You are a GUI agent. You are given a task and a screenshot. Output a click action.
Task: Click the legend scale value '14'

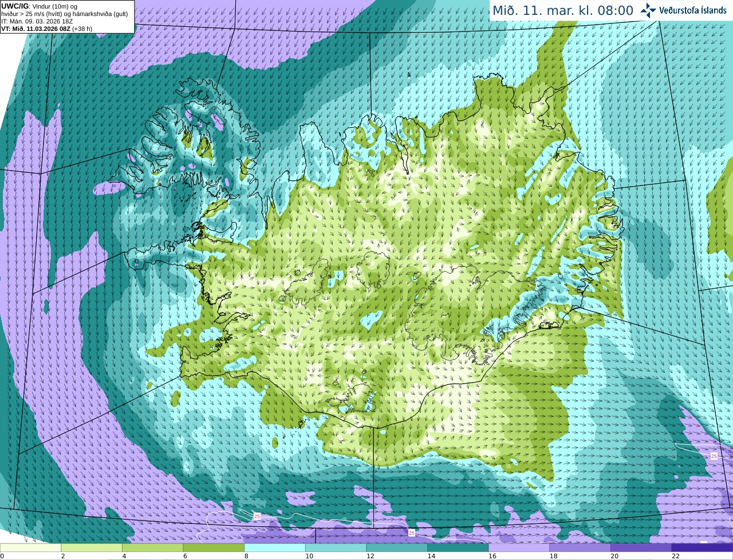tap(431, 556)
